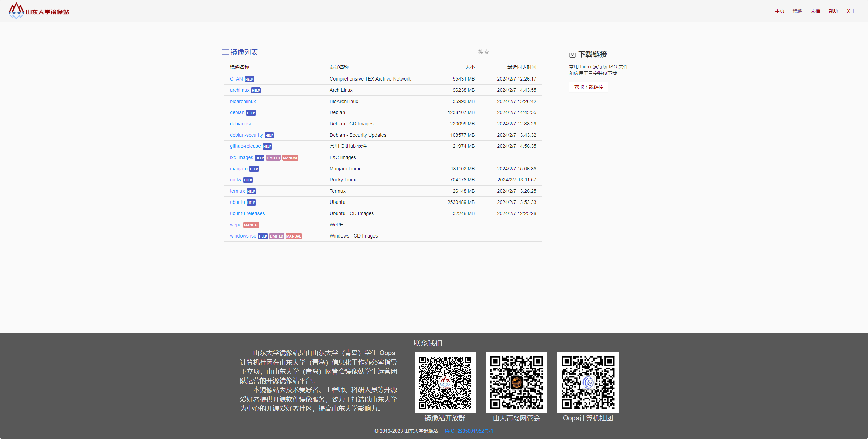Viewport: 868px width, 439px height.
Task: Open the ubuntu-releases mirror link
Action: [x=247, y=213]
